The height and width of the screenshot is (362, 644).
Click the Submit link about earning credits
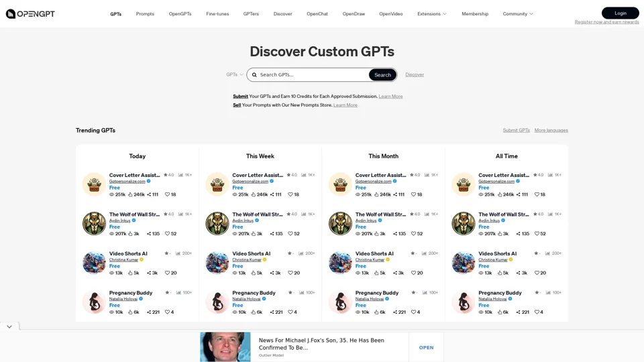(240, 97)
